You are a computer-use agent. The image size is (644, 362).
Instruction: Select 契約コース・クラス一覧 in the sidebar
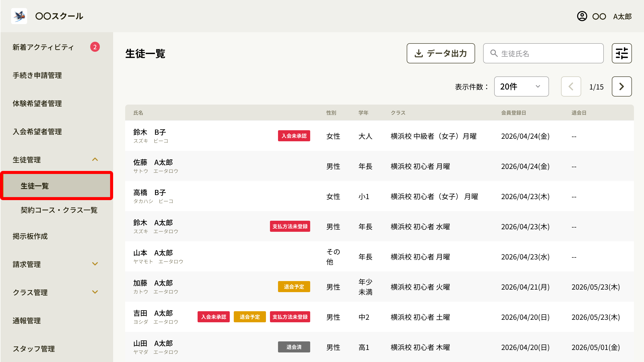[x=59, y=210]
